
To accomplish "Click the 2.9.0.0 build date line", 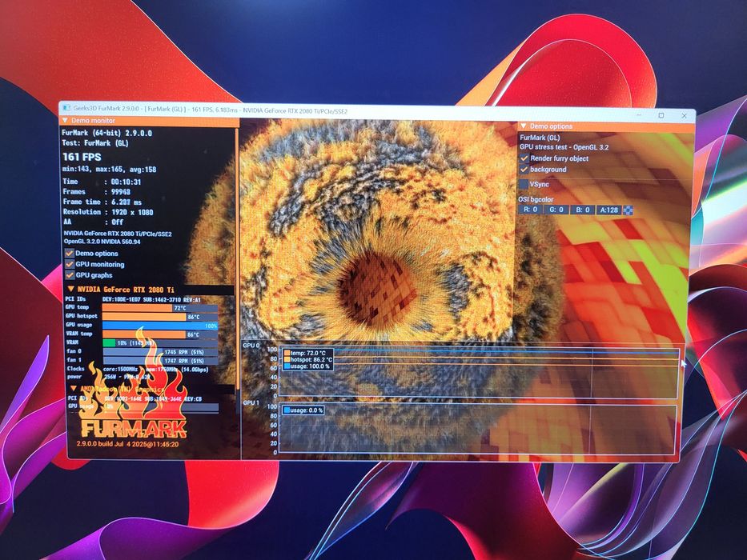I will click(x=127, y=444).
